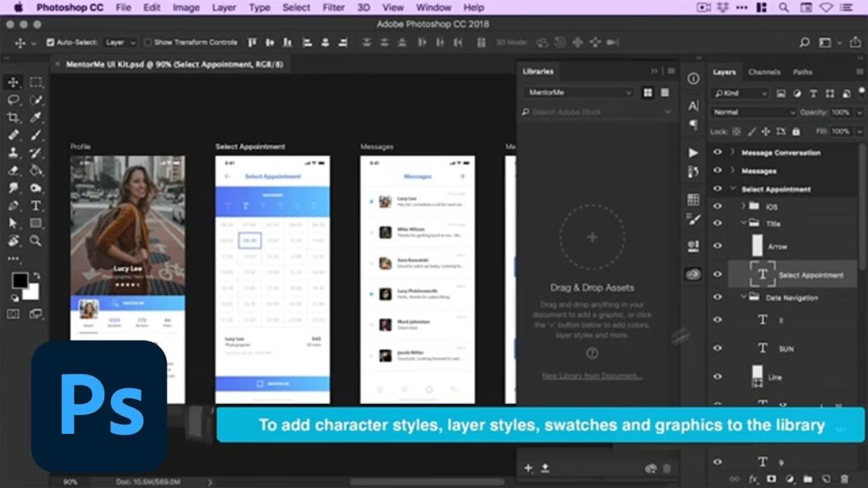Enable the Auto-Select checkbox
868x488 pixels.
tap(50, 42)
